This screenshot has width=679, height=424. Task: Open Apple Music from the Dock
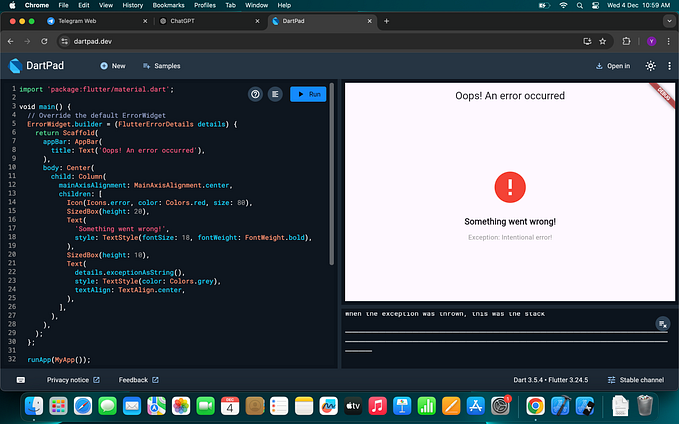[x=377, y=406]
